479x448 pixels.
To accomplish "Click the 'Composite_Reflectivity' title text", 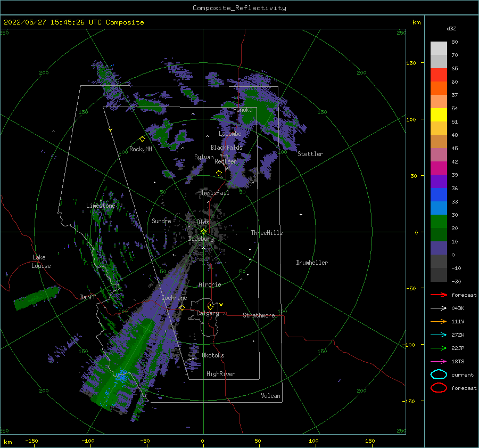I will [240, 8].
